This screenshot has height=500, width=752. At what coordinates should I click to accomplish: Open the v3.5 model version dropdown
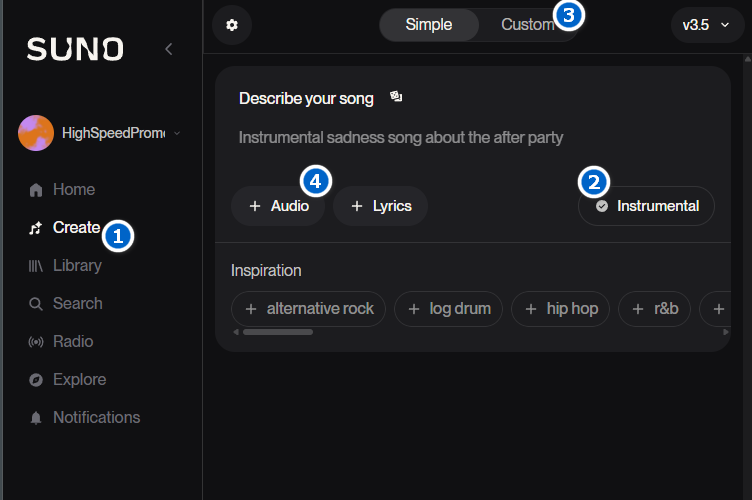pyautogui.click(x=706, y=25)
